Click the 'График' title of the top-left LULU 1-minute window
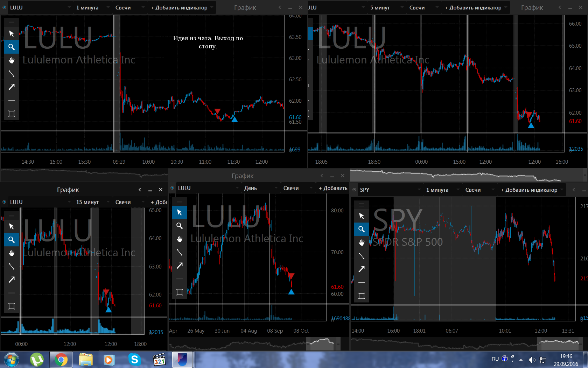The image size is (588, 368). coord(245,7)
